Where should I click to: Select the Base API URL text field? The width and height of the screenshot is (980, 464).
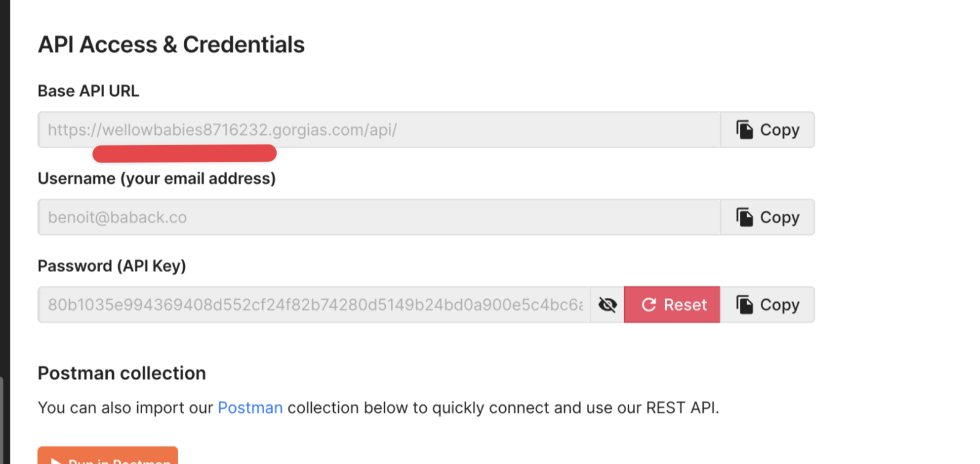379,129
